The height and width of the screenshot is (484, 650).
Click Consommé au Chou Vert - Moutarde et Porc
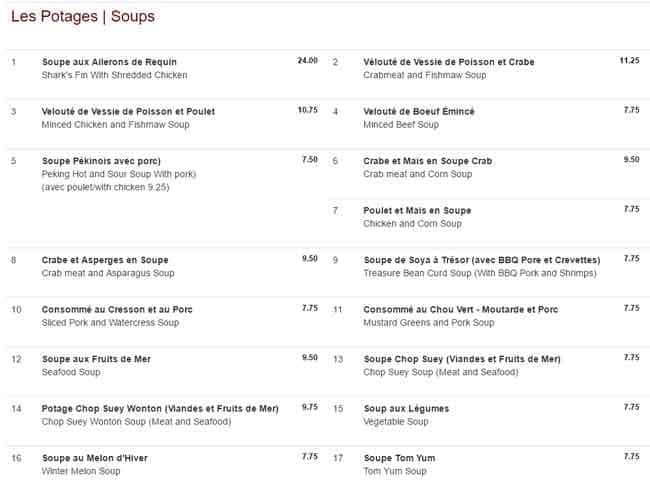461,309
